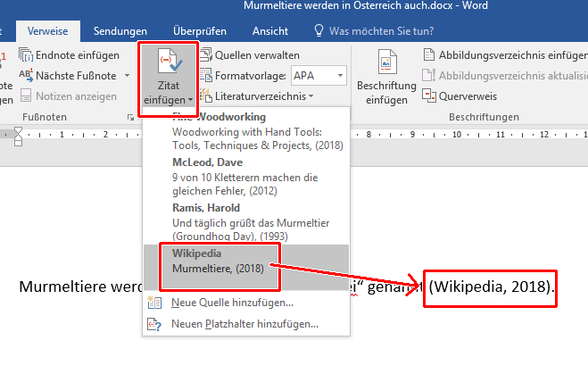Viewport: 588px width, 382px height.
Task: Insert a Querverweis via its label
Action: pos(468,96)
